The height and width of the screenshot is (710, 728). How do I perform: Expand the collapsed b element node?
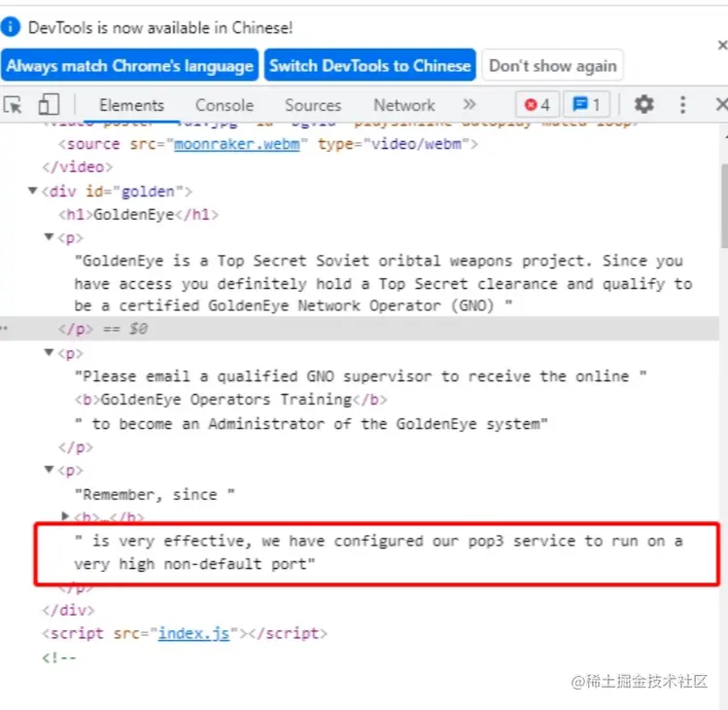[65, 515]
